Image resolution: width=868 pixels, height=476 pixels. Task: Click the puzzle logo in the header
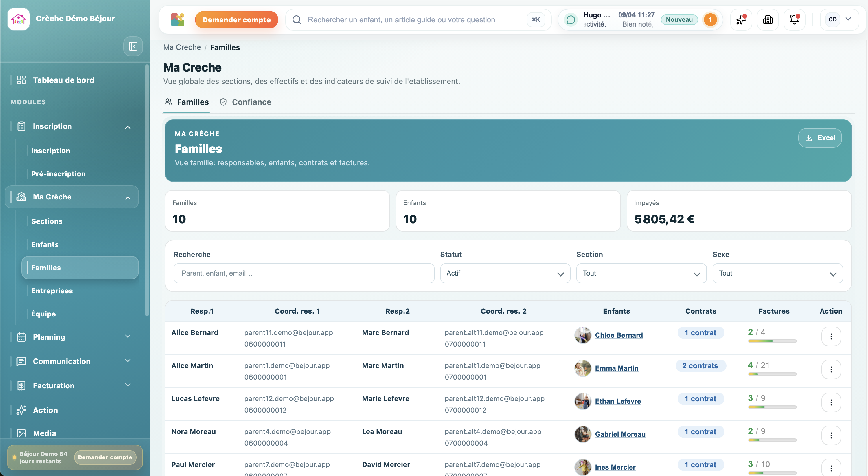coord(177,19)
